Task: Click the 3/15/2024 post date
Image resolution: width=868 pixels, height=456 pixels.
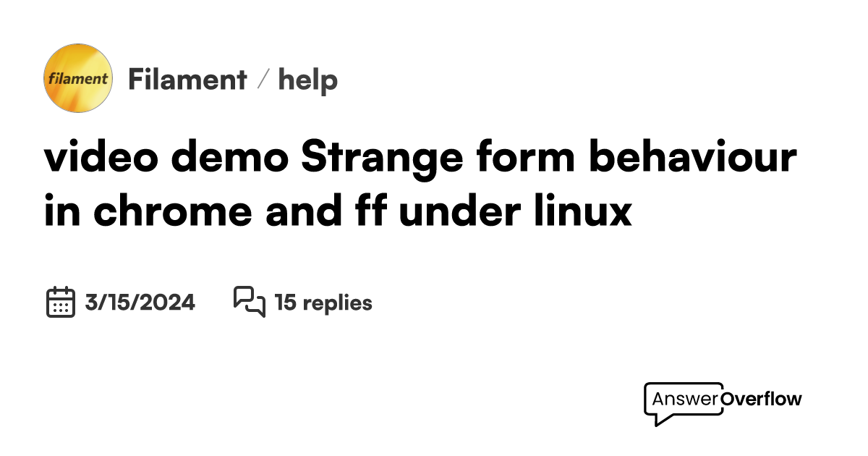Action: [x=140, y=303]
